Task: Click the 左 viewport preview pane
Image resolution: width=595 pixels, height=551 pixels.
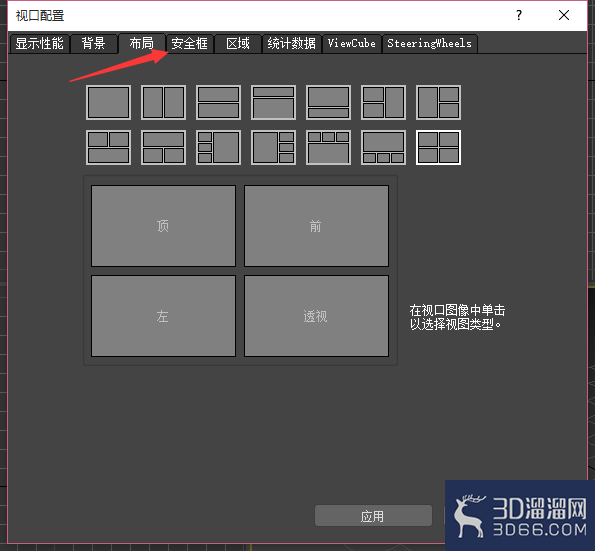Action: click(x=164, y=316)
